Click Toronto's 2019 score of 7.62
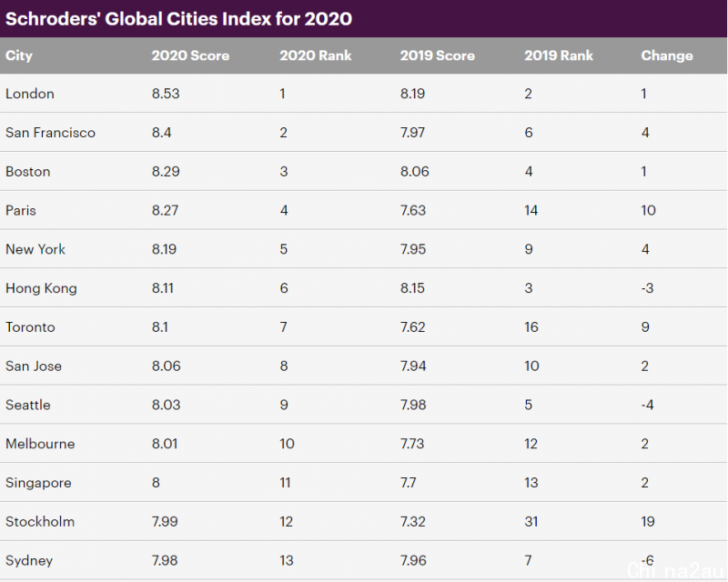This screenshot has height=582, width=728. [x=413, y=327]
